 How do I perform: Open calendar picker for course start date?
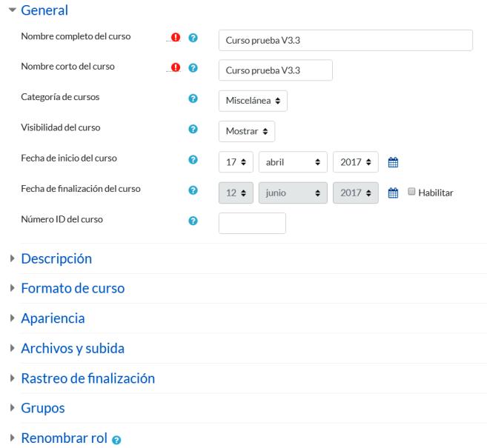pos(393,162)
